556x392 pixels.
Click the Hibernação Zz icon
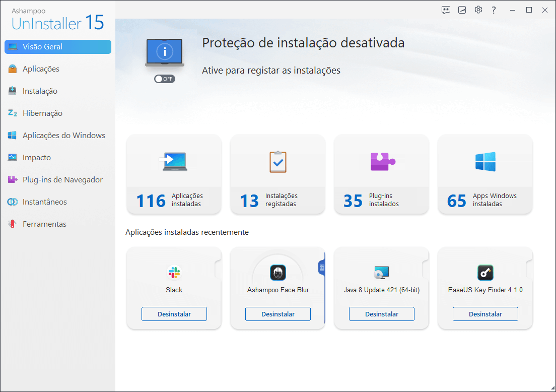tap(13, 113)
